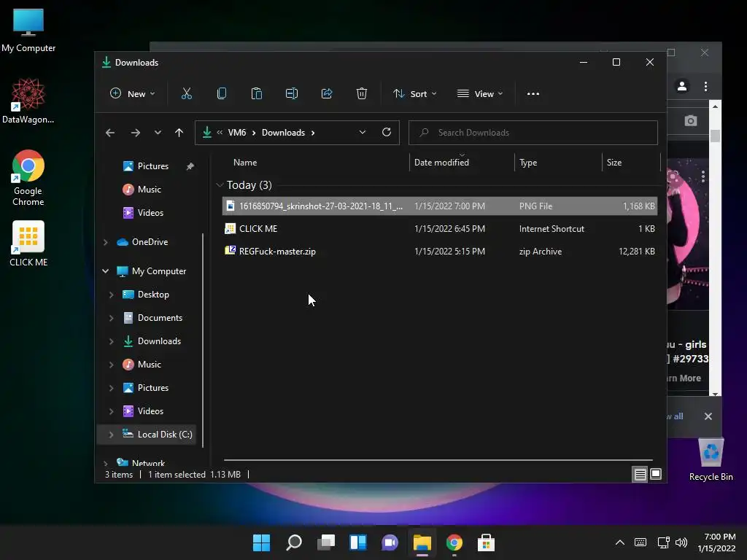Sort by Size column header
The image size is (747, 560).
tap(614, 163)
